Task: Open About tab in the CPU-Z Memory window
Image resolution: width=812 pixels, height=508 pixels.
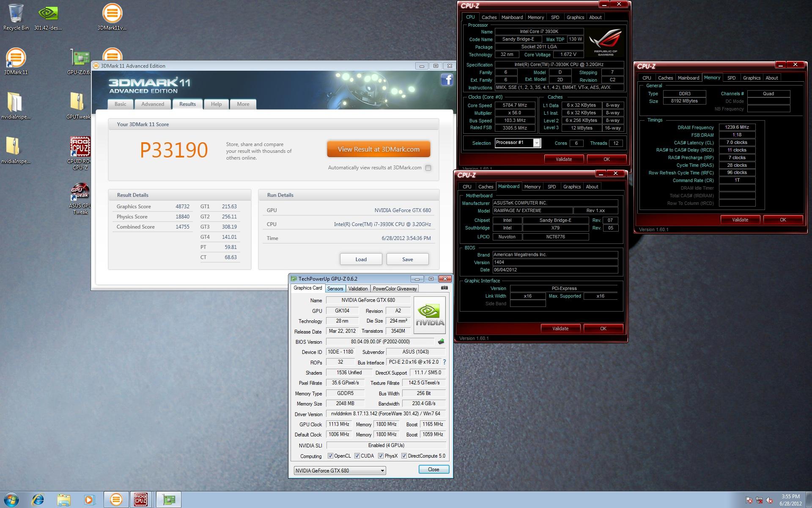Action: [x=771, y=78]
